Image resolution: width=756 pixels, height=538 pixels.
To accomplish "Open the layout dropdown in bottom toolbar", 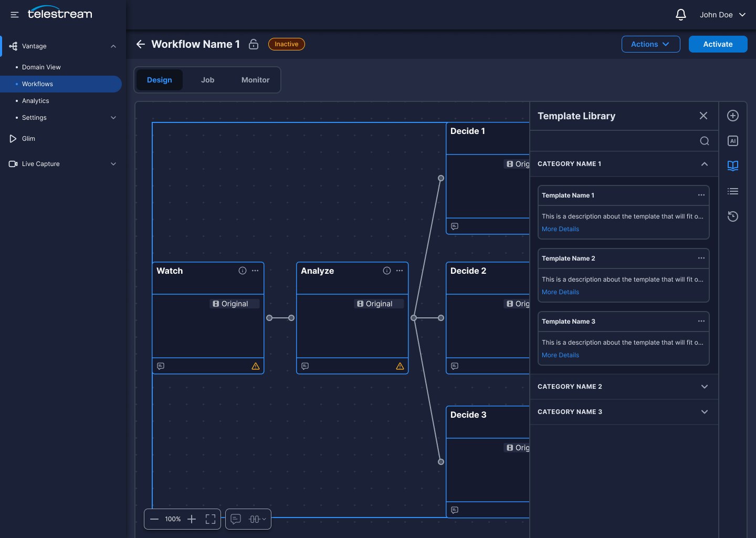I will pyautogui.click(x=257, y=519).
